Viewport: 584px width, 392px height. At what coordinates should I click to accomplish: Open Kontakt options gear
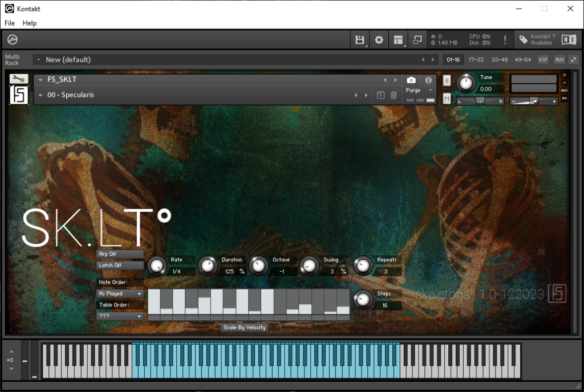379,40
